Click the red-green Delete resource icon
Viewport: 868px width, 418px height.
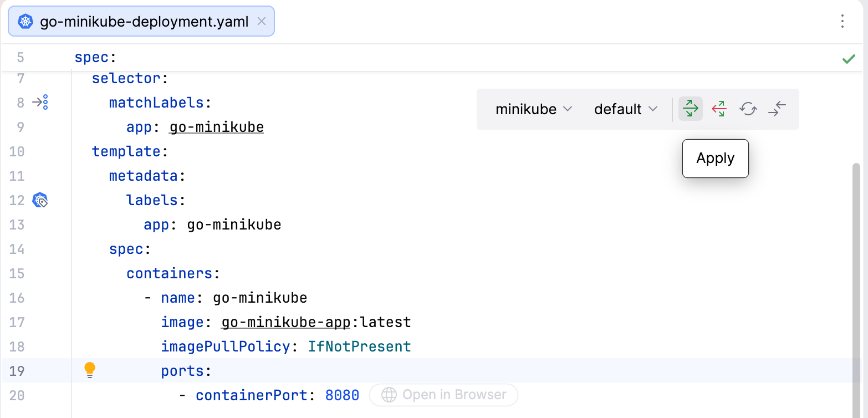point(719,109)
